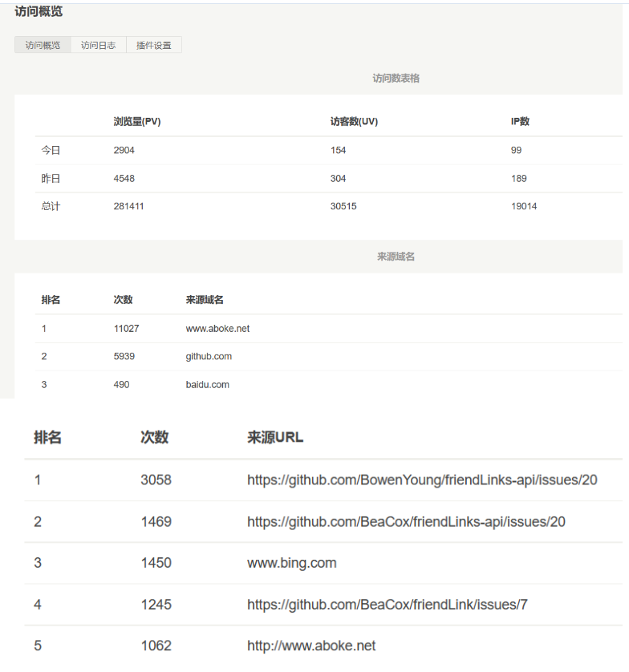Click the http://www.aboke.net source URL
Image resolution: width=629 pixels, height=672 pixels.
(x=311, y=646)
